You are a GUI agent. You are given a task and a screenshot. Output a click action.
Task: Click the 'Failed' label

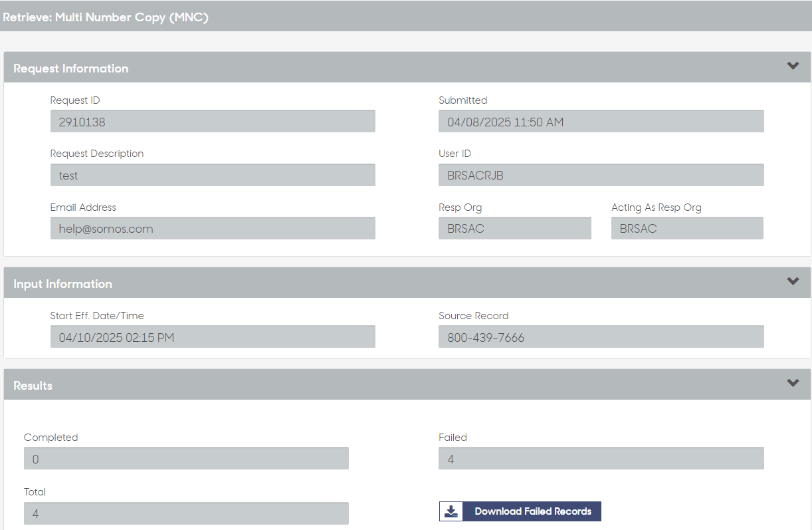coord(453,438)
